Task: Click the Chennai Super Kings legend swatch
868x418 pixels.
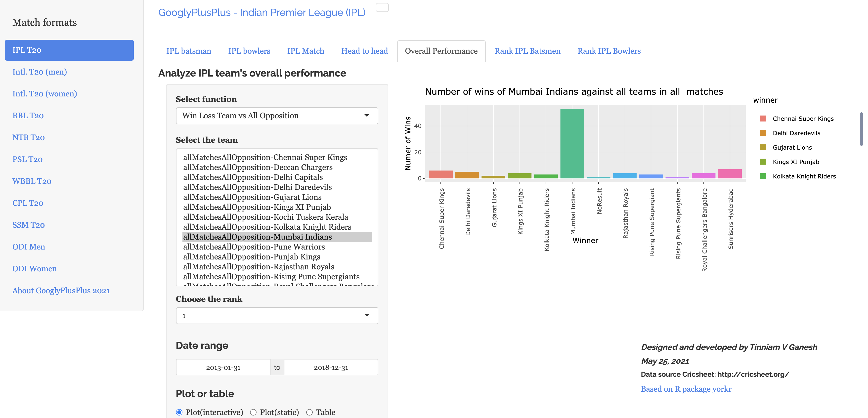Action: tap(763, 119)
